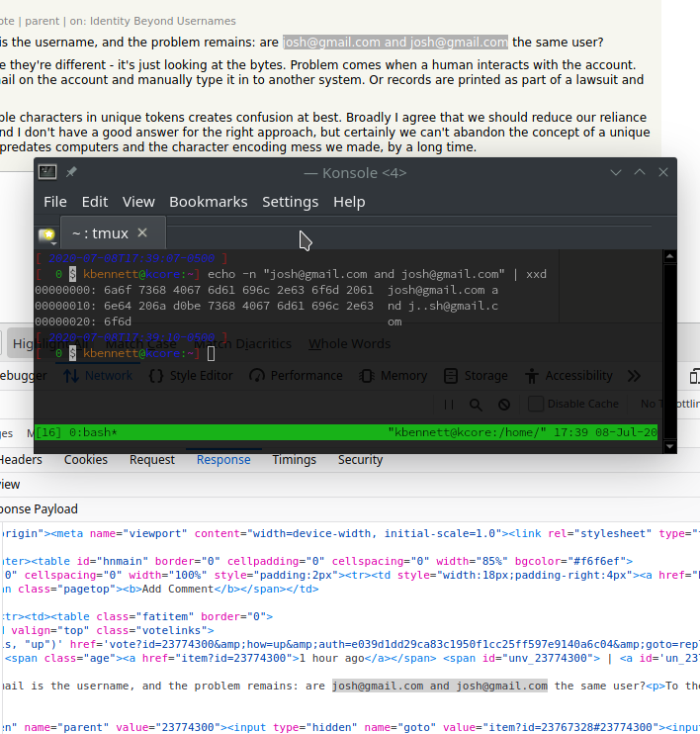Open the Security tab in request details

(x=360, y=460)
